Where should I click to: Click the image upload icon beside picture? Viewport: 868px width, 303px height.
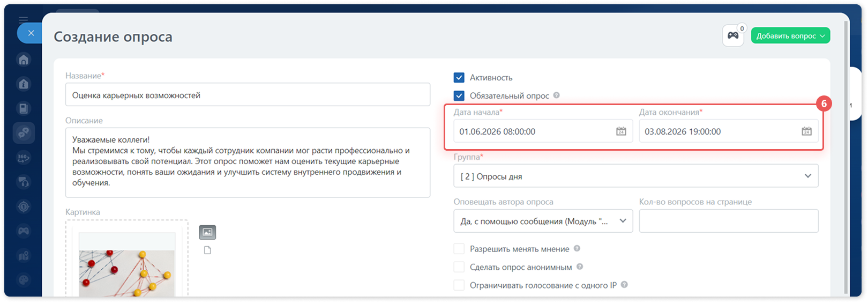[207, 232]
